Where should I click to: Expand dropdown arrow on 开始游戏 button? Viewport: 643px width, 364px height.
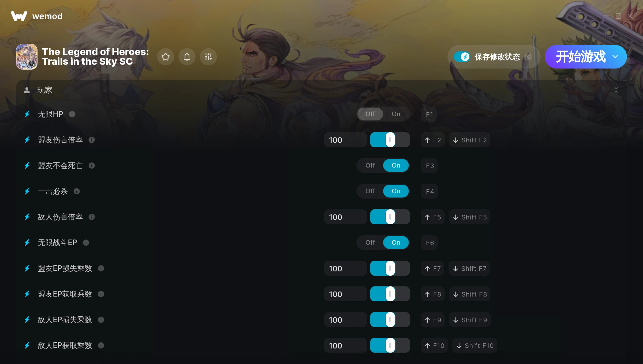point(615,57)
